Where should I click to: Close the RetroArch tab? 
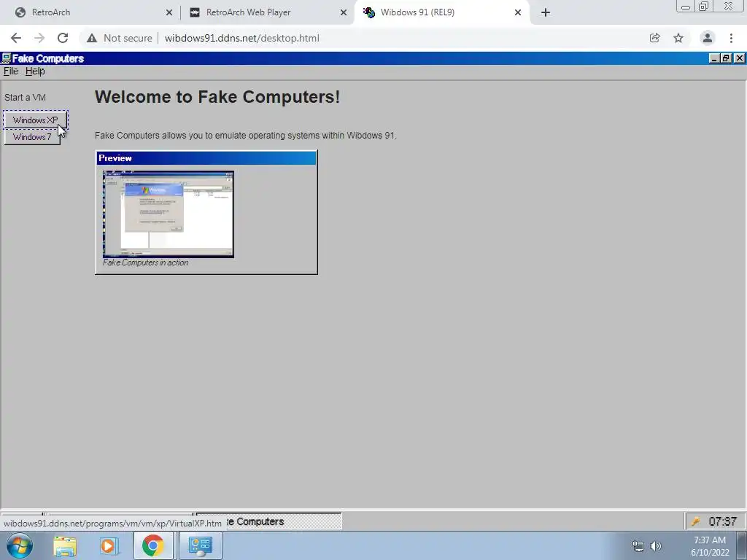point(169,12)
